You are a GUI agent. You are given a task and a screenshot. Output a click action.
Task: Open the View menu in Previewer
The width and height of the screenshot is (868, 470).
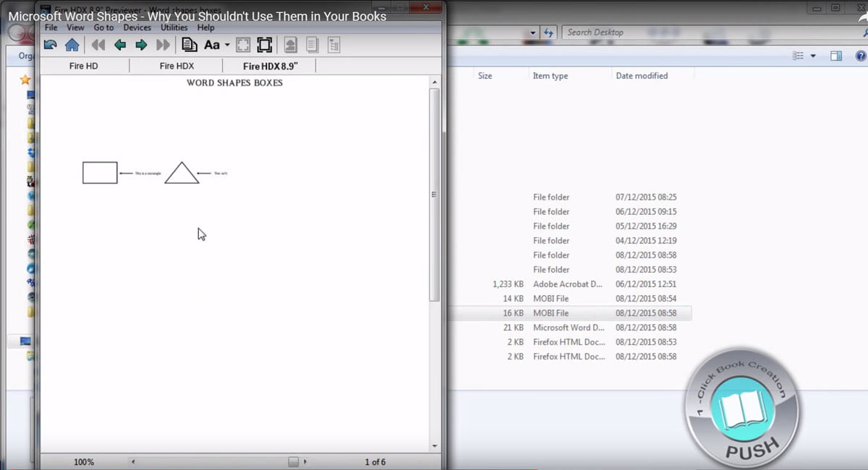[x=75, y=27]
